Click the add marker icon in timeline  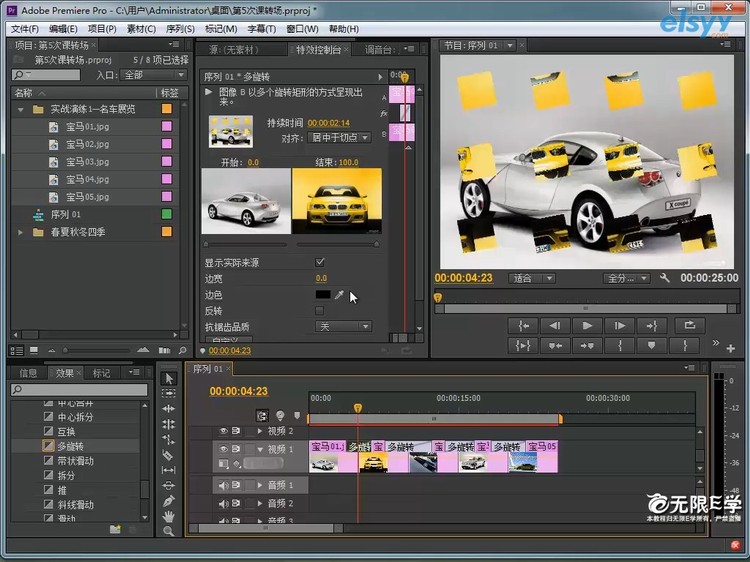[x=297, y=416]
